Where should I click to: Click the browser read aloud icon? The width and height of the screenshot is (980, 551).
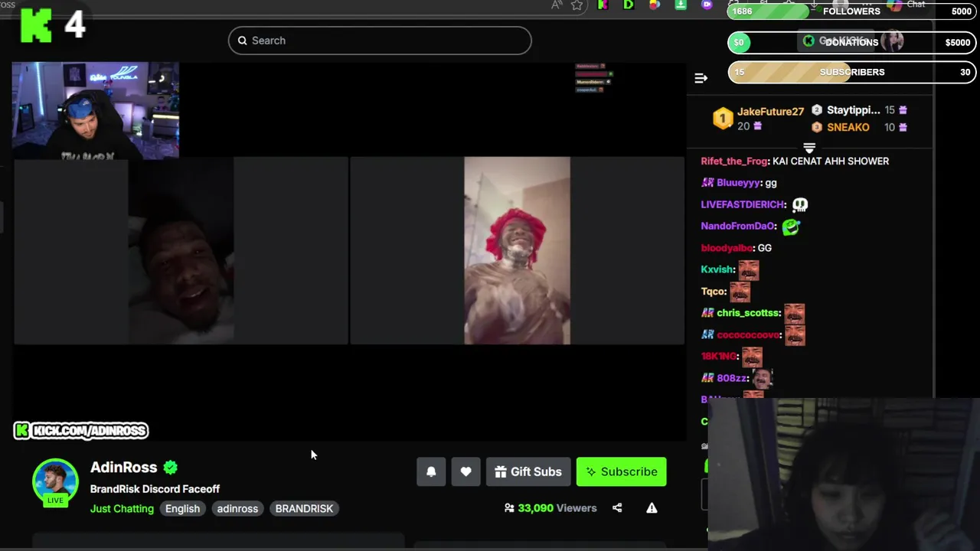tap(557, 5)
